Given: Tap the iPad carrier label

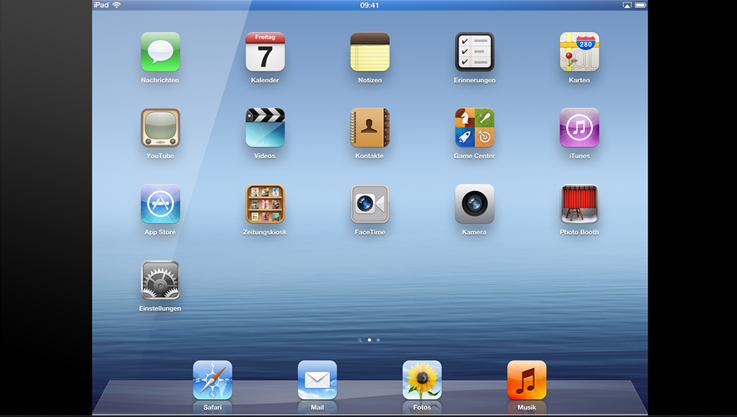Looking at the screenshot, I should (x=102, y=5).
